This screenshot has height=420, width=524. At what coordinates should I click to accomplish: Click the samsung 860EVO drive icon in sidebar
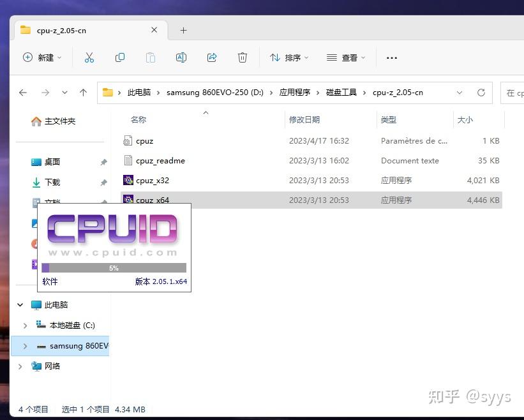tap(41, 347)
